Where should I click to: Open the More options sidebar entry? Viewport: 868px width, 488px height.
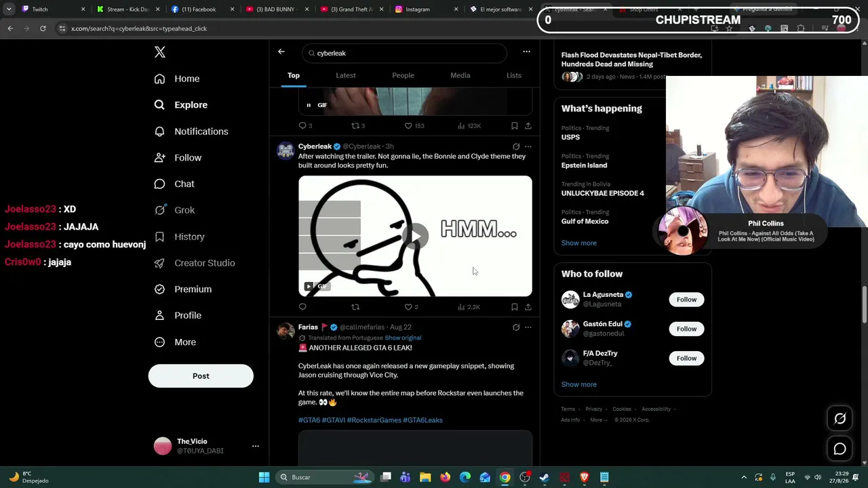175,342
